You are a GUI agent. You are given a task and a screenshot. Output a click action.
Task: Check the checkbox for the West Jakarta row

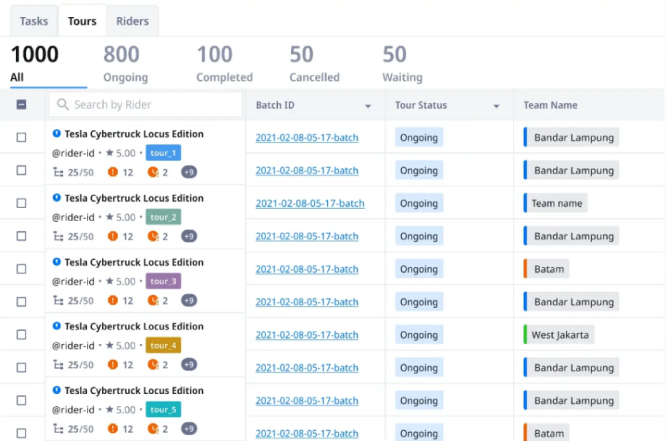[21, 334]
